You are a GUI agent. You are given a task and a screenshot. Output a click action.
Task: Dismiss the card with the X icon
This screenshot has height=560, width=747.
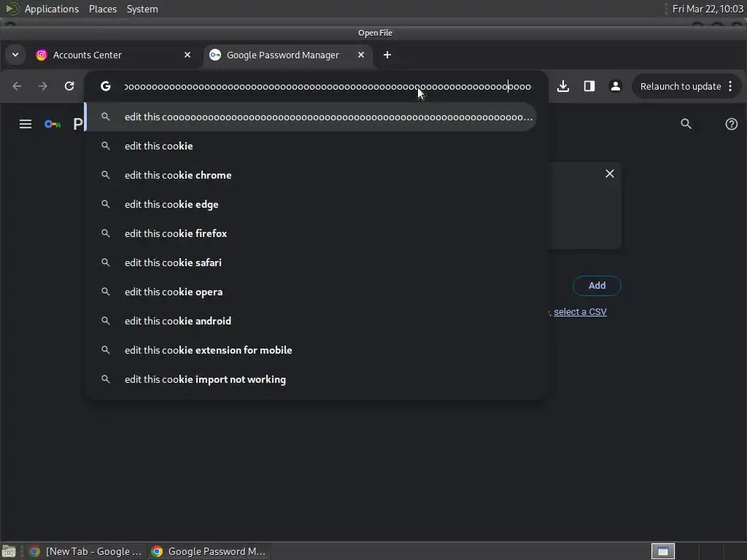point(610,174)
